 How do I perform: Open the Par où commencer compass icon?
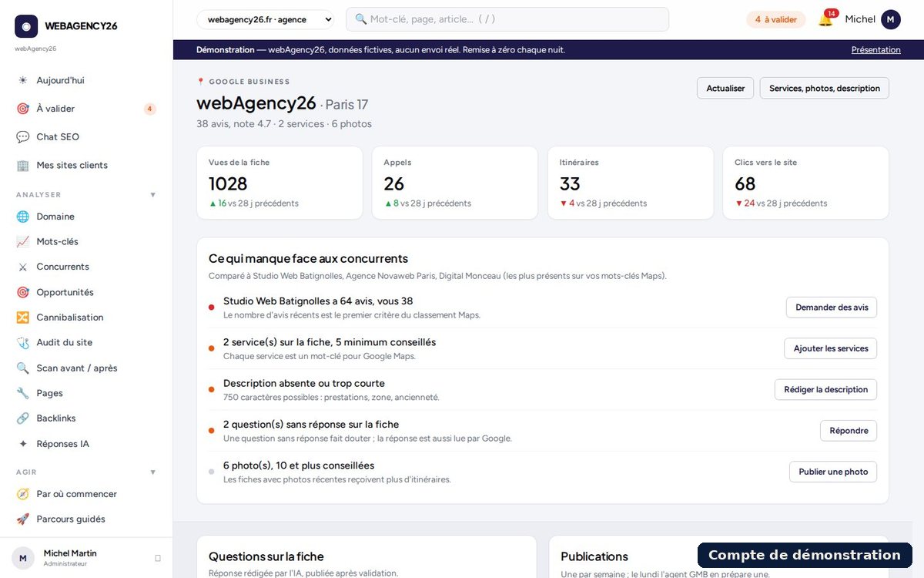pyautogui.click(x=22, y=494)
